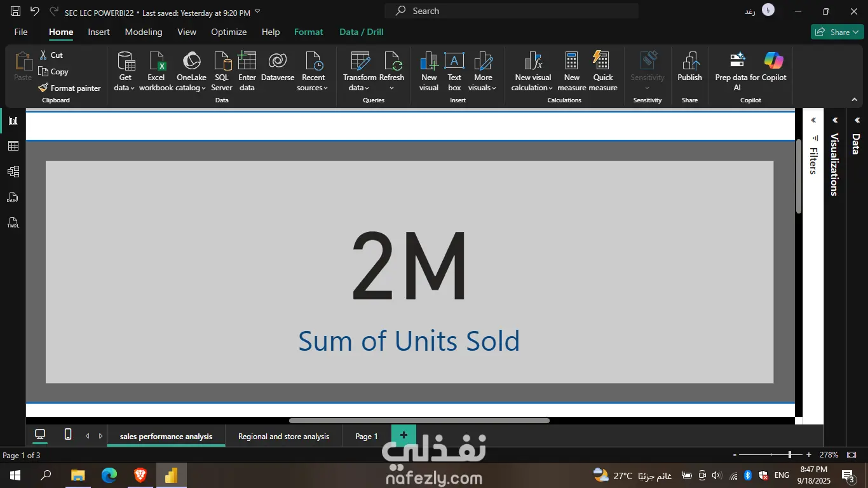The width and height of the screenshot is (868, 488).
Task: Create a Quick measure
Action: 603,72
